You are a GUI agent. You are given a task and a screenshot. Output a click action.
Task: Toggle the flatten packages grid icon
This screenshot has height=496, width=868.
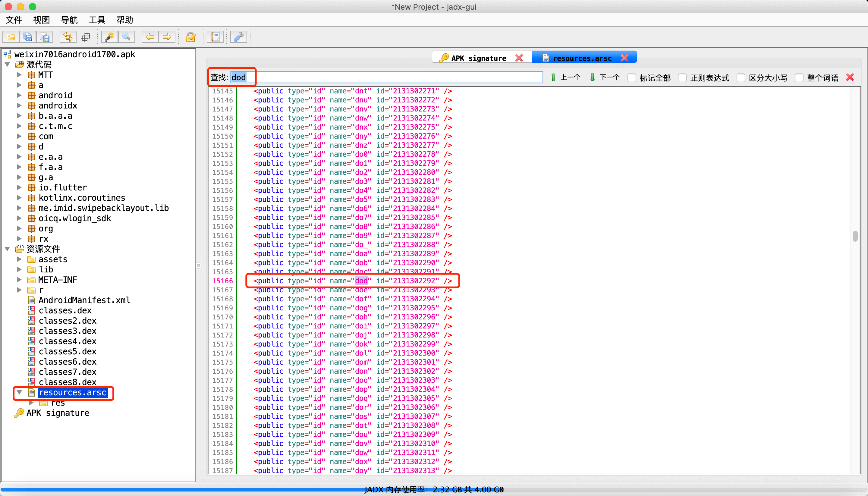pos(86,37)
